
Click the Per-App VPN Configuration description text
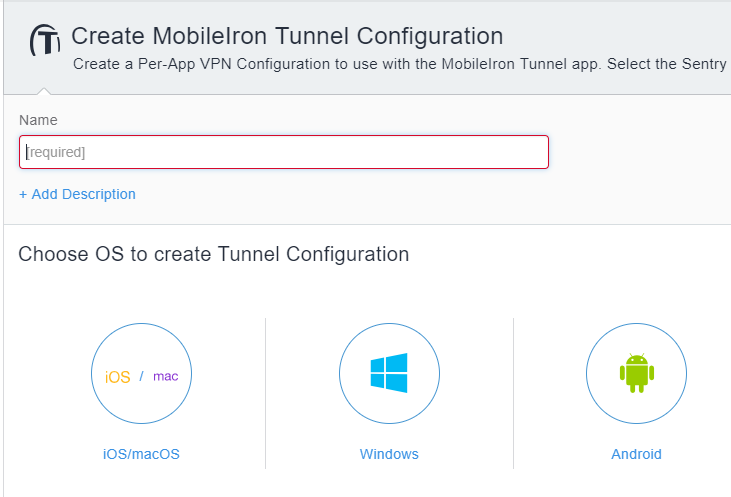click(x=400, y=64)
